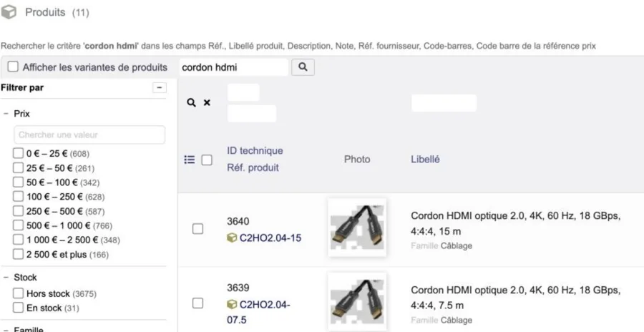Click ID '3640' in the table
Image resolution: width=644 pixels, height=332 pixels.
tap(238, 222)
